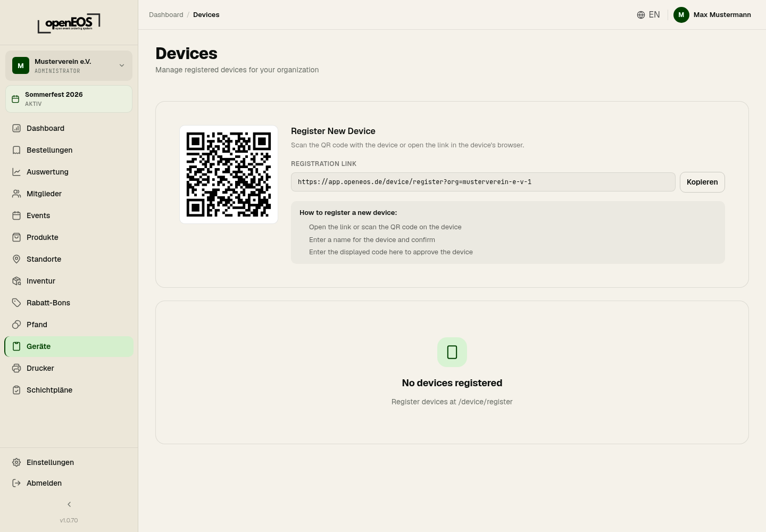Click "Register devices at /device/register" text
The image size is (766, 532).
(x=452, y=402)
